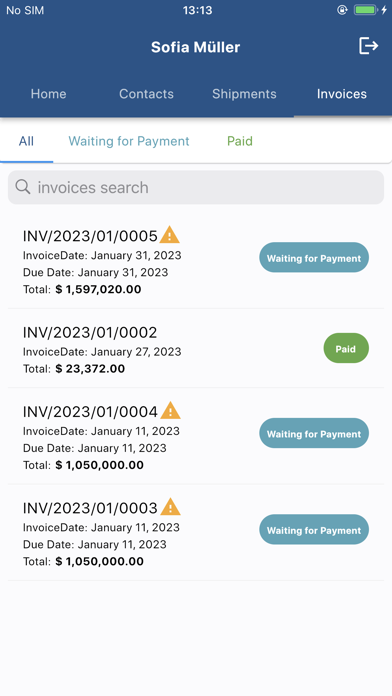Go to the Shipments tab
The height and width of the screenshot is (696, 392).
tap(244, 94)
